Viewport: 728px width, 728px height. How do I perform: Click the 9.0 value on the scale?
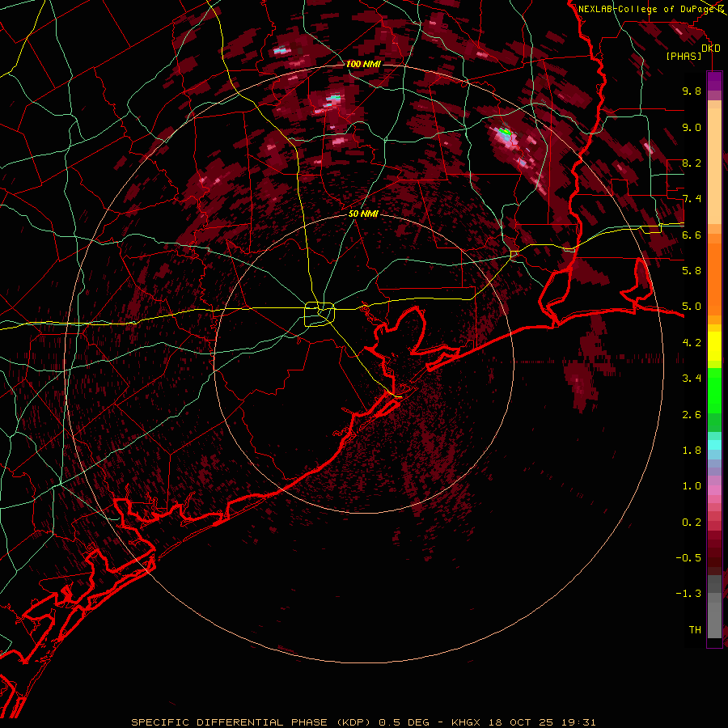[692, 127]
